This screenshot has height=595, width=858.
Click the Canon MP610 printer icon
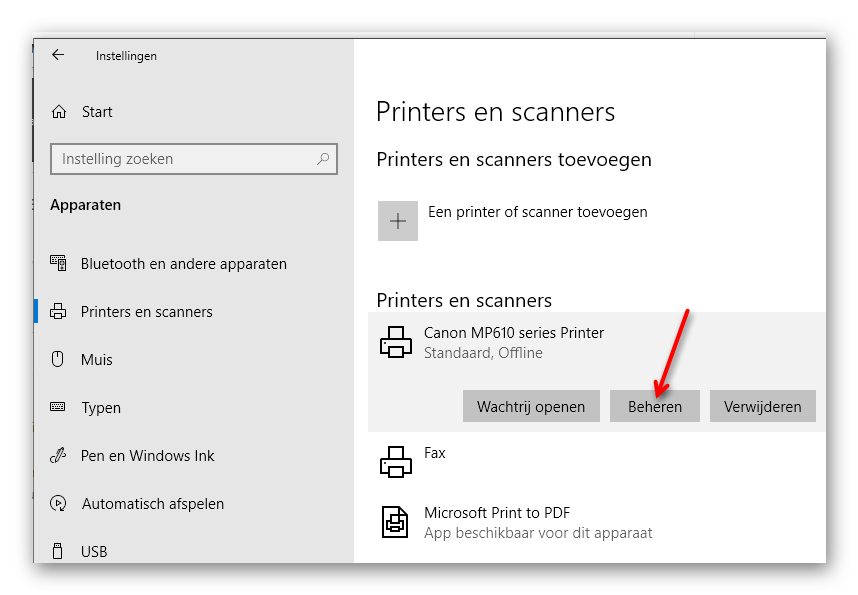click(x=396, y=342)
